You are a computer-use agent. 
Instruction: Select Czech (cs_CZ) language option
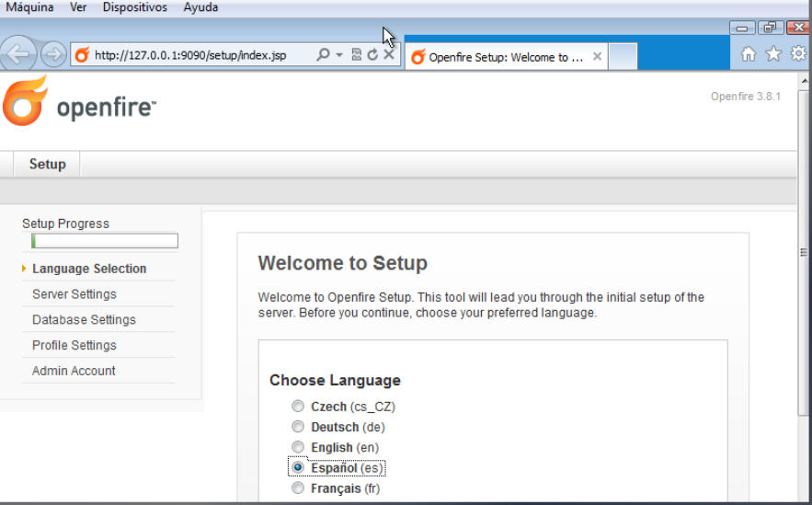pos(297,407)
